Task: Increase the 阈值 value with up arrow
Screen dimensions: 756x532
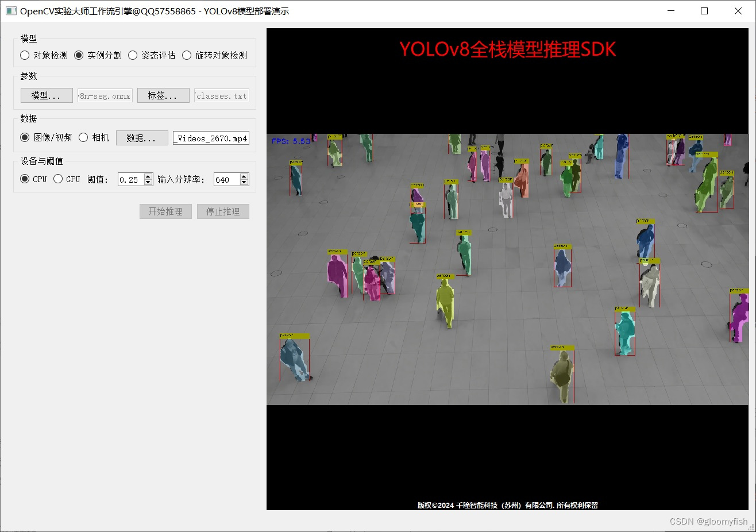Action: (148, 176)
